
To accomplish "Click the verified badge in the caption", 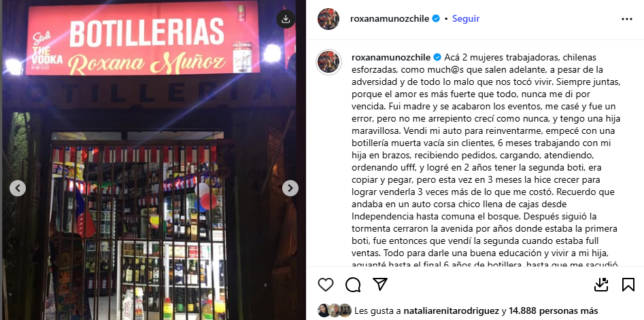I will point(437,57).
